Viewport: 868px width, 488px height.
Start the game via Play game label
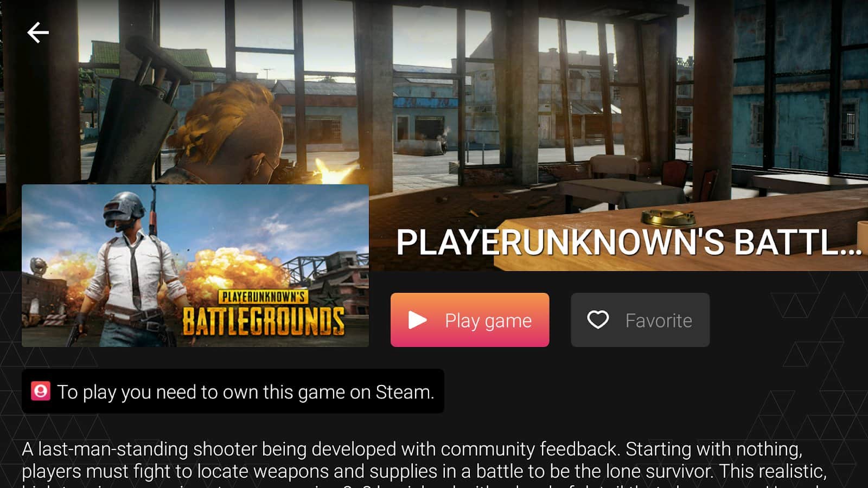click(488, 321)
